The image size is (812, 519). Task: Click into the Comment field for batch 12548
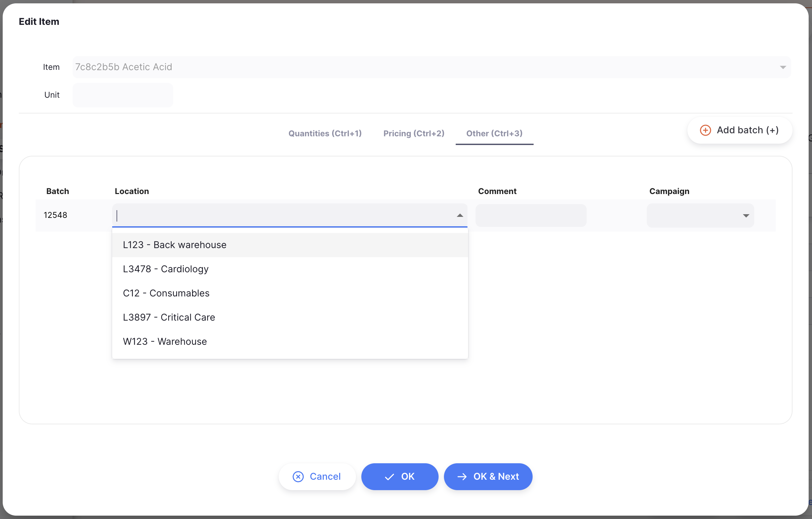pyautogui.click(x=531, y=216)
